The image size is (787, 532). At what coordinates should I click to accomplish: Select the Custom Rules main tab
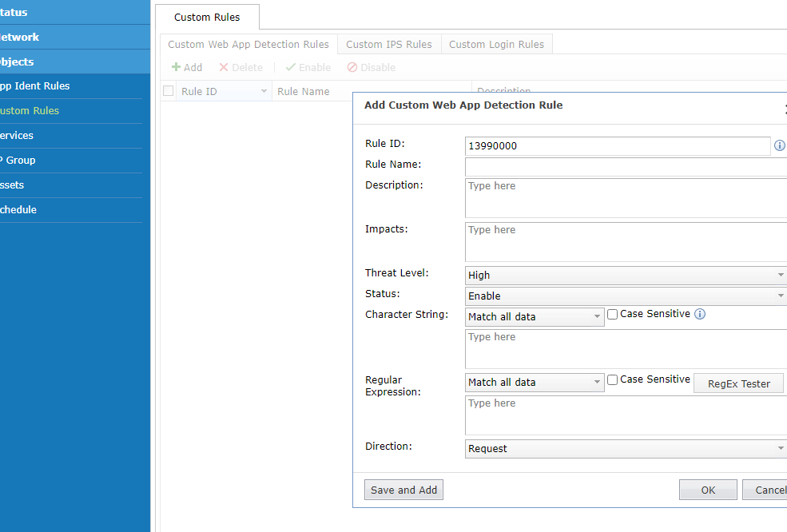tap(207, 17)
